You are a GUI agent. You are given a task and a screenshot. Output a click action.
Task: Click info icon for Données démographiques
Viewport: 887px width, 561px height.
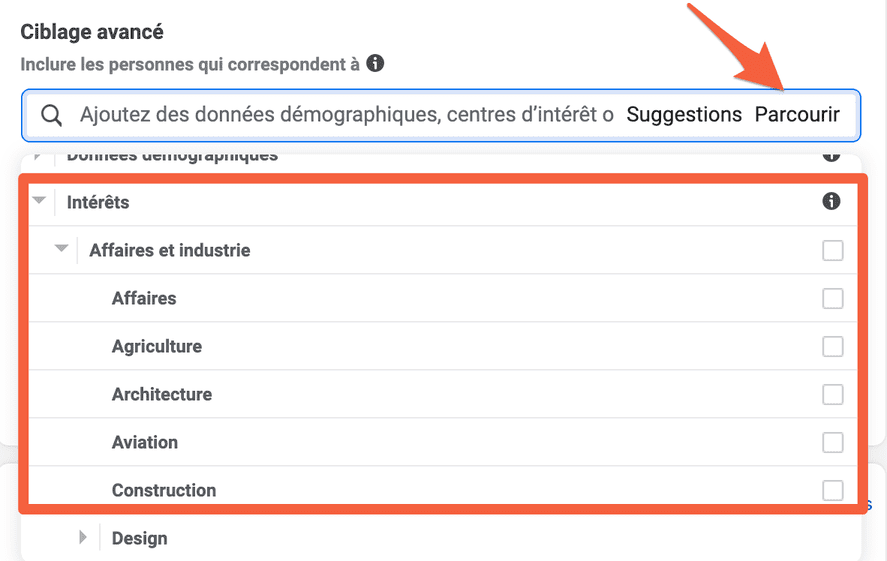coord(831,155)
